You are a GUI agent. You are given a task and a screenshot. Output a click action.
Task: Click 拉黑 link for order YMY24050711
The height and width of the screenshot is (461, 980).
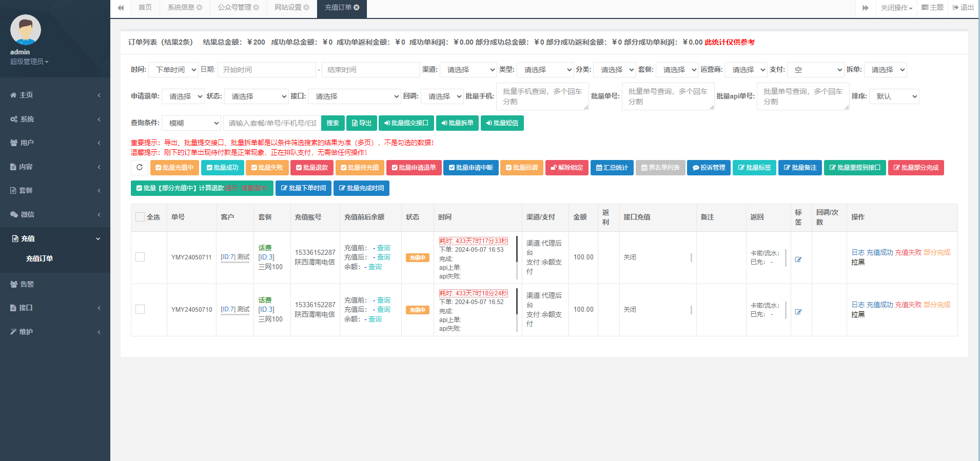coord(858,262)
